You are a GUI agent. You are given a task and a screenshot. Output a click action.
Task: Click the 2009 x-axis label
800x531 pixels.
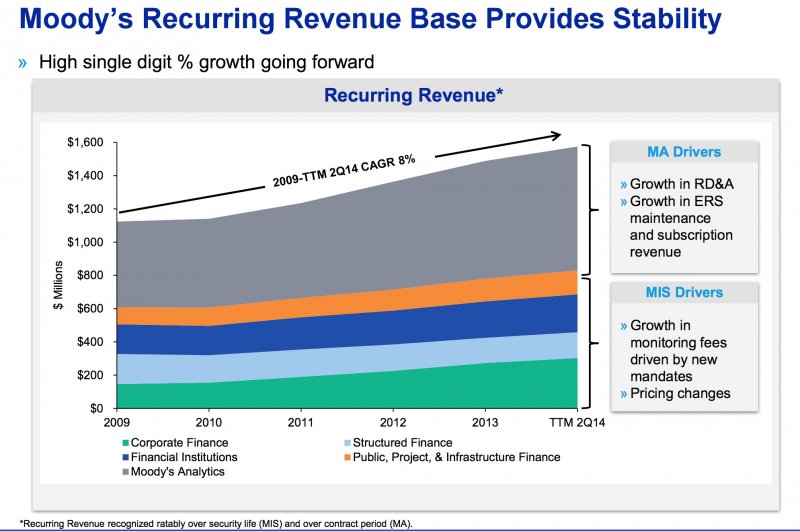(x=117, y=423)
